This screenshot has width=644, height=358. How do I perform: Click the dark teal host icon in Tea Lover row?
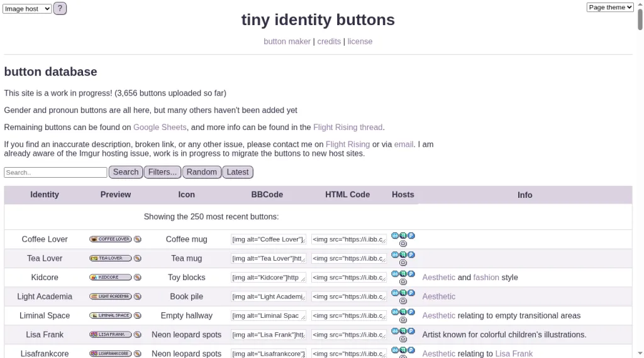click(x=403, y=254)
